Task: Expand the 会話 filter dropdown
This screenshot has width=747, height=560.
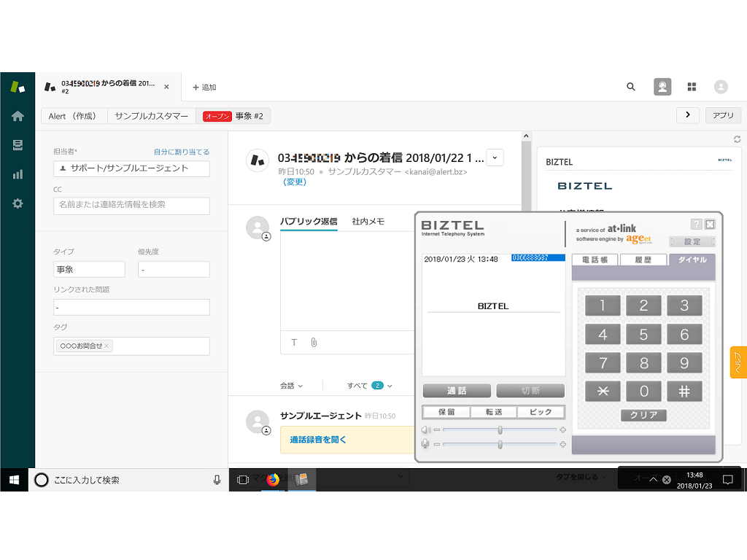Action: [x=291, y=385]
